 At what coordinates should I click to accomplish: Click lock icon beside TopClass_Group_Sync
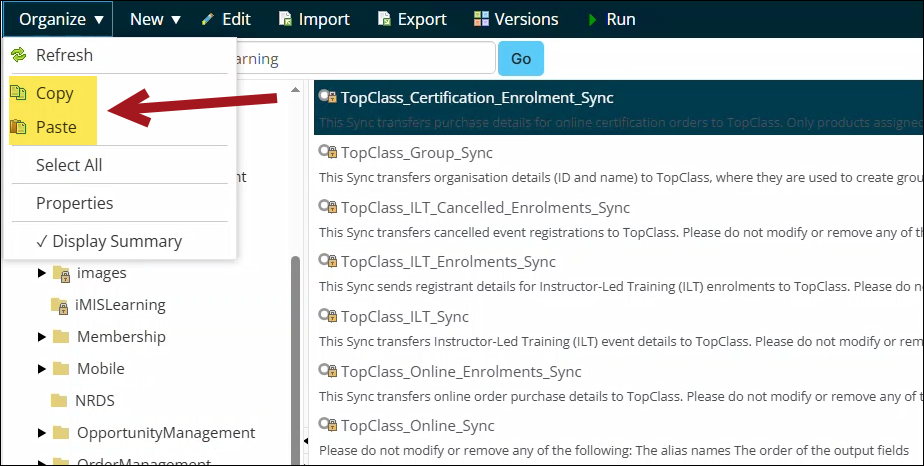point(332,153)
